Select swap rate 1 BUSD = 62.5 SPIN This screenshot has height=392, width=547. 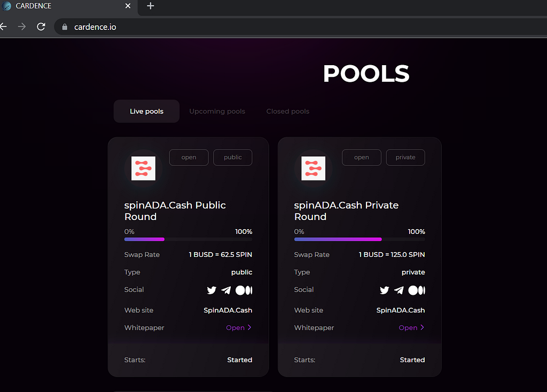point(220,255)
